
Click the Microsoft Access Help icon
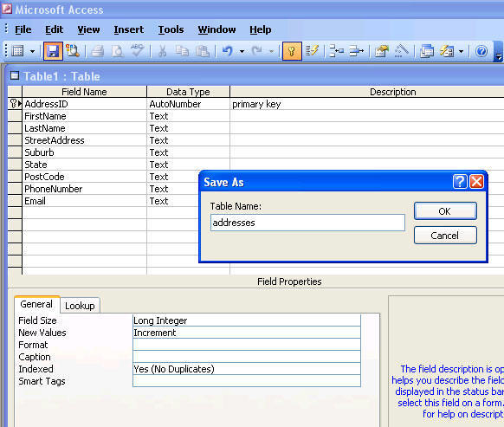[x=481, y=51]
